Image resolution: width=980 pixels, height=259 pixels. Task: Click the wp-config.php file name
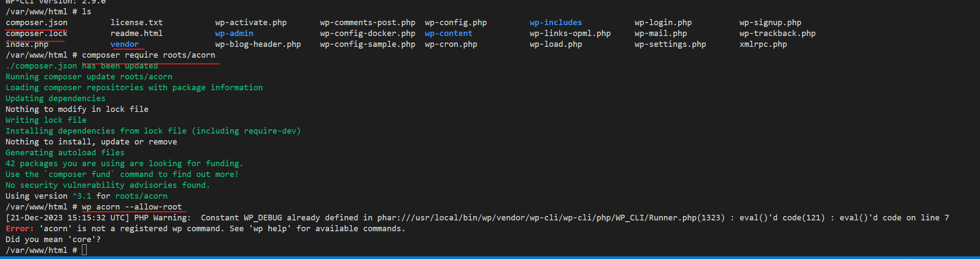coord(456,23)
